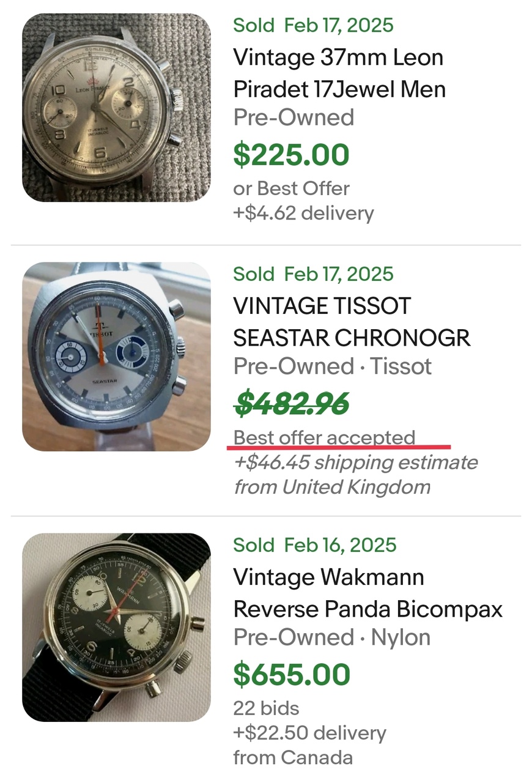
Task: Click the "+$46.45 shipping estimate" text
Action: pos(355,462)
